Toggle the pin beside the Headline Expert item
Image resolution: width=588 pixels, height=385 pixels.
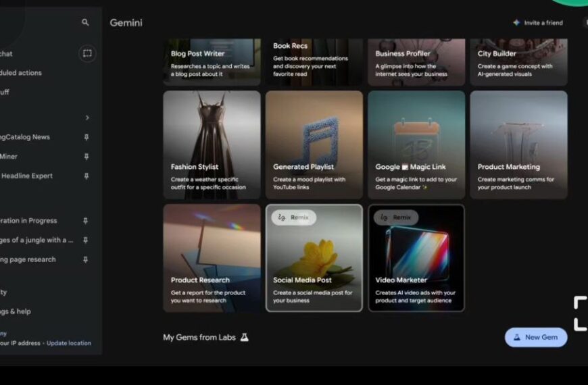pyautogui.click(x=87, y=176)
